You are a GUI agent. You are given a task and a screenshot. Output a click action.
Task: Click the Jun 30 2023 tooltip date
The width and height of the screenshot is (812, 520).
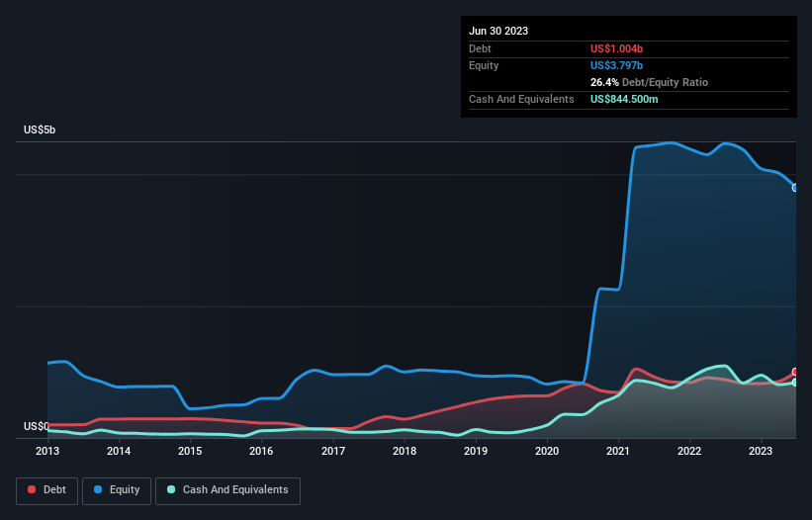click(x=498, y=31)
